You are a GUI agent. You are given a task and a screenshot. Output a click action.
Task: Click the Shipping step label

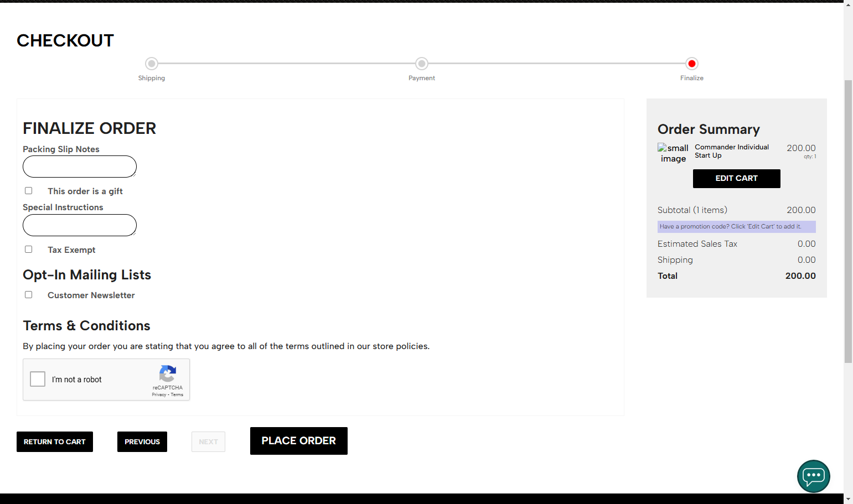point(152,78)
